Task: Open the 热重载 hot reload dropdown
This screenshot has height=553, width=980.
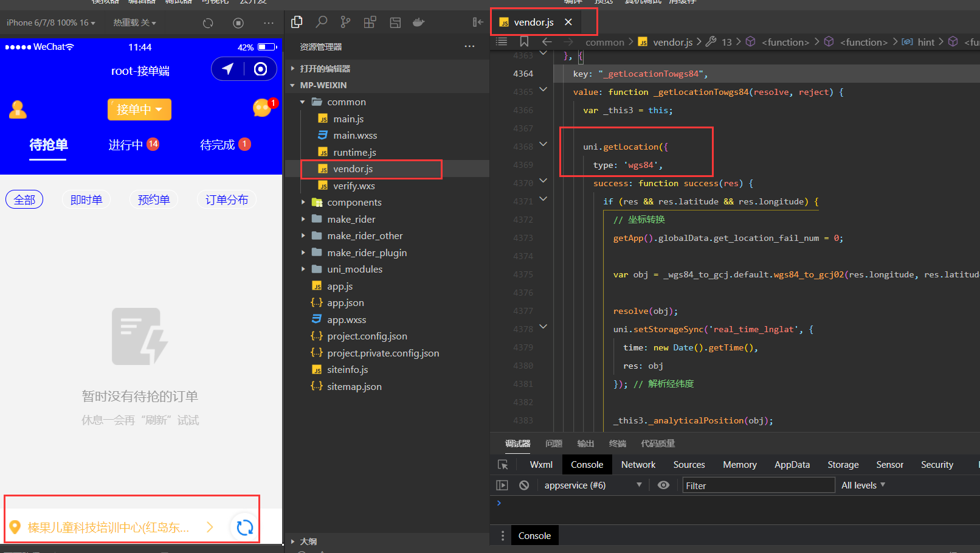Action: [134, 23]
